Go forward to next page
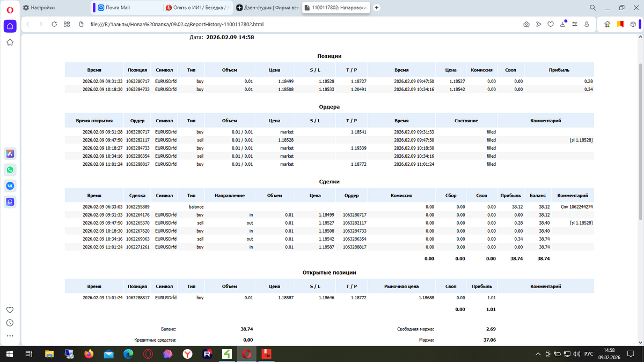 [41, 24]
